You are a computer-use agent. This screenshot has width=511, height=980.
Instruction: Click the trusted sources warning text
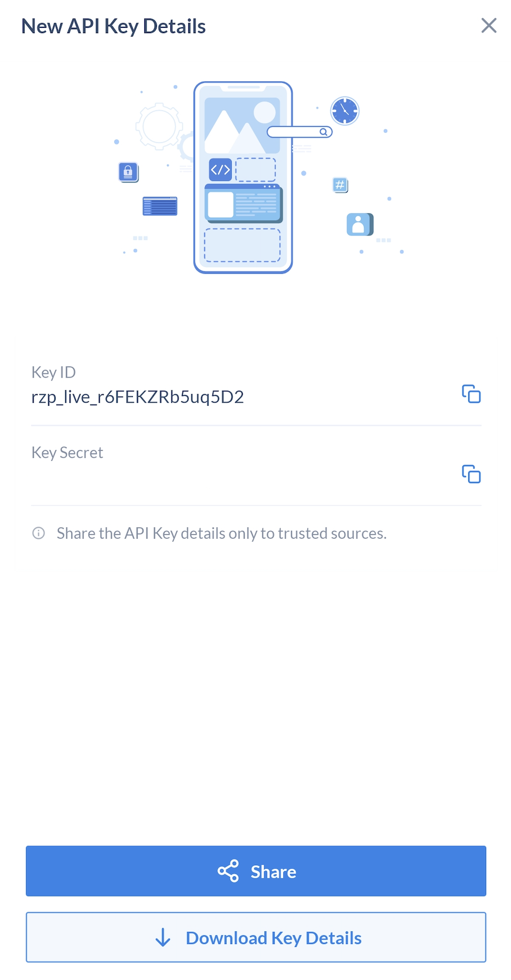(x=221, y=533)
